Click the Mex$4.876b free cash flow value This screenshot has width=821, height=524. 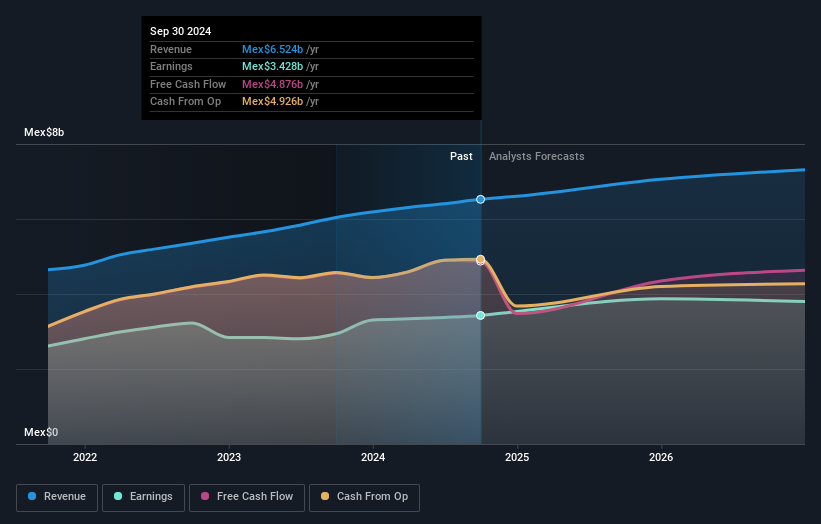272,84
